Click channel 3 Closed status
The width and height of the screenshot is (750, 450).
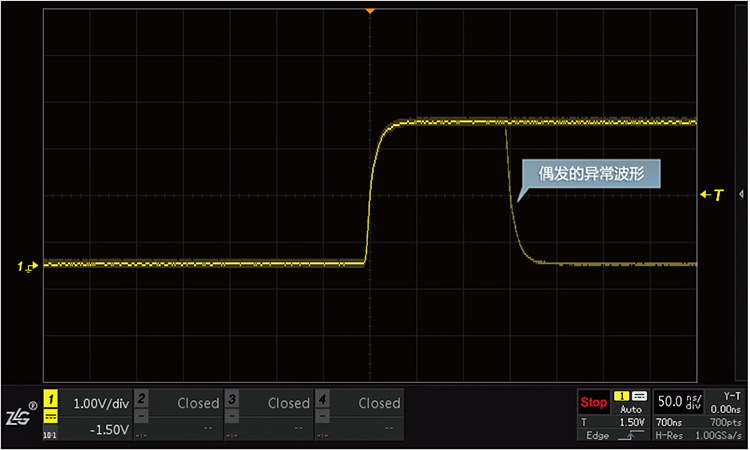coord(288,403)
